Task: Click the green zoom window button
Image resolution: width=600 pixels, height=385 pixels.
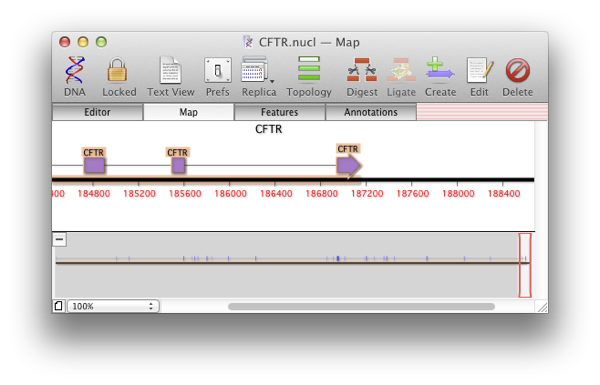Action: [x=101, y=41]
